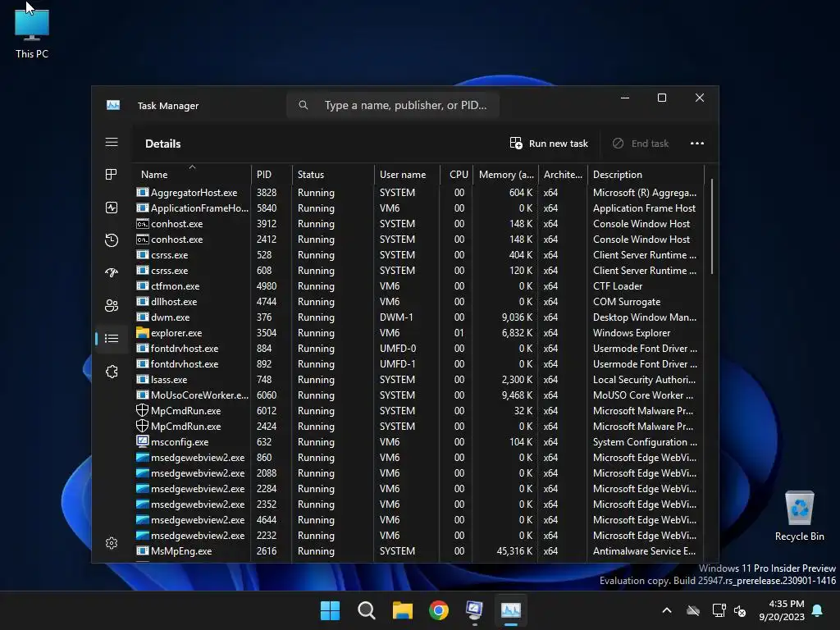Select the Details page icon in sidebar
Image resolution: width=840 pixels, height=630 pixels.
112,338
